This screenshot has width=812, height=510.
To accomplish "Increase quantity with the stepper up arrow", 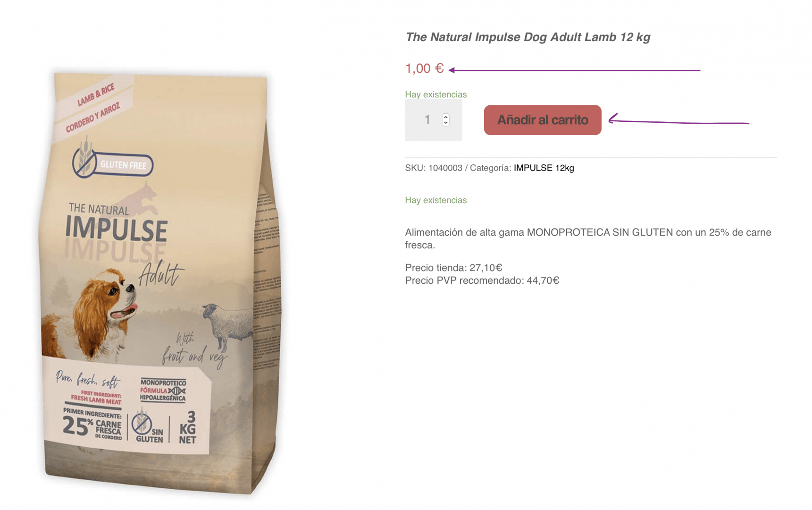I will pyautogui.click(x=445, y=117).
